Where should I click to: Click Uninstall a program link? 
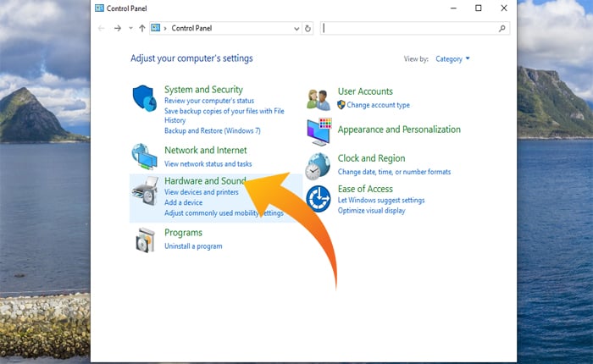pos(193,246)
